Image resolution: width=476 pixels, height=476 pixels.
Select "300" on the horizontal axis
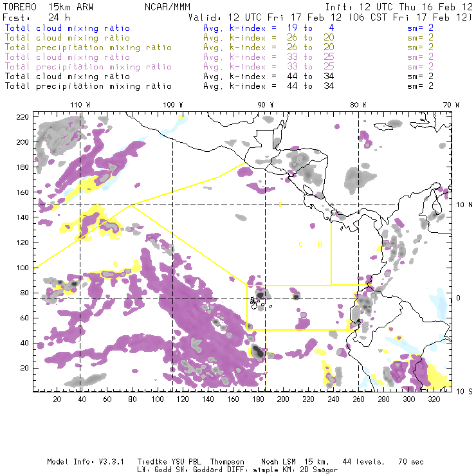(x=409, y=399)
